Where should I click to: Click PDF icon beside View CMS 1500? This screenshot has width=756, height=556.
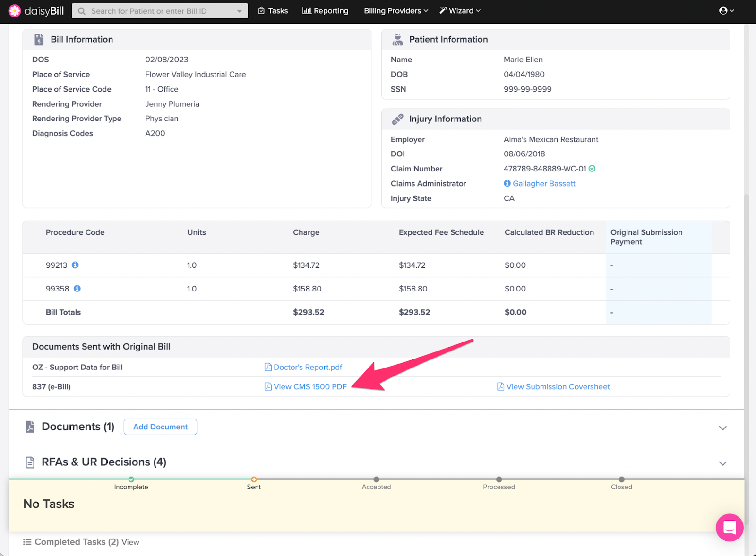click(268, 386)
